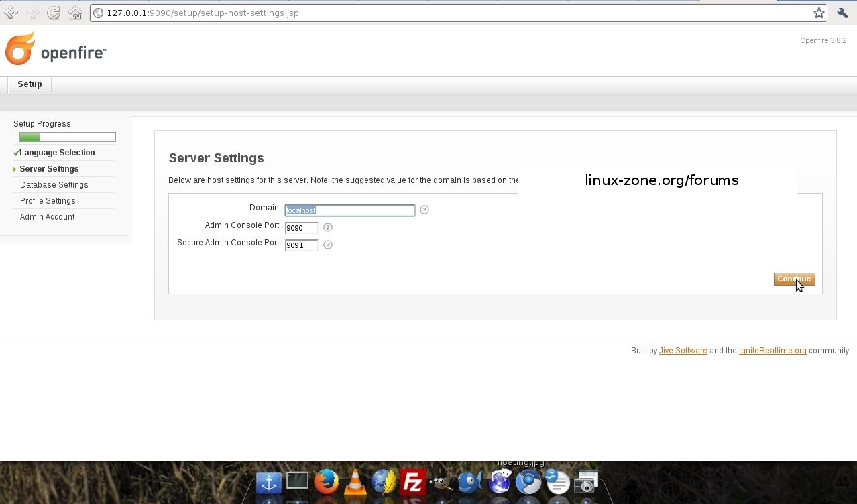Go to the browser home page

coord(75,13)
